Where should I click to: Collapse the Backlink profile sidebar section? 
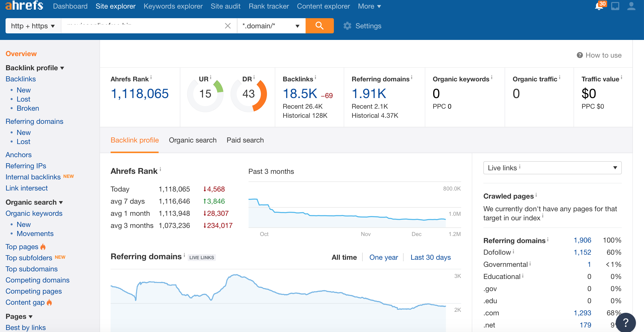[35, 68]
